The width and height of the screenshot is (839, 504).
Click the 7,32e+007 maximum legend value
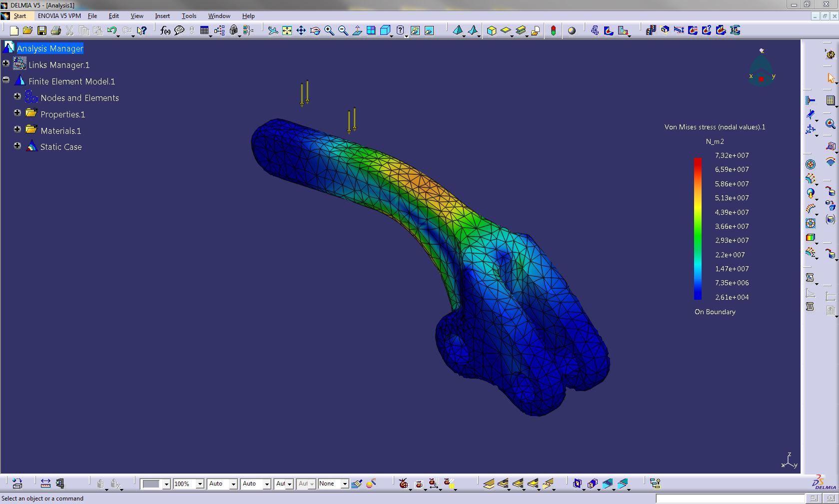(732, 155)
